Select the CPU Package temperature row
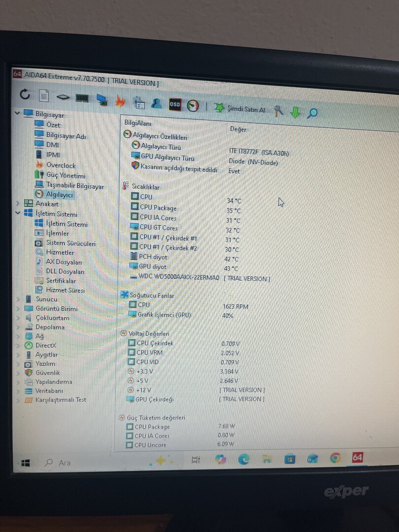 pos(186,209)
